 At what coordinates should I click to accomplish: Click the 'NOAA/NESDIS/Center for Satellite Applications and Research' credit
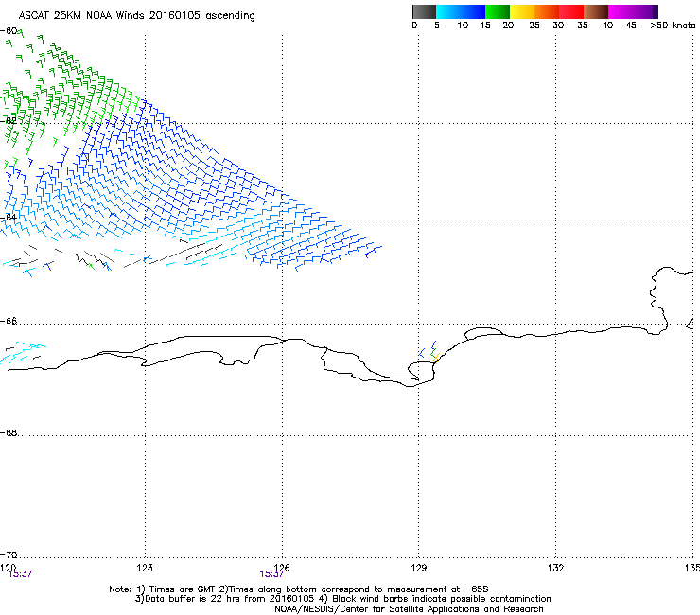click(409, 609)
